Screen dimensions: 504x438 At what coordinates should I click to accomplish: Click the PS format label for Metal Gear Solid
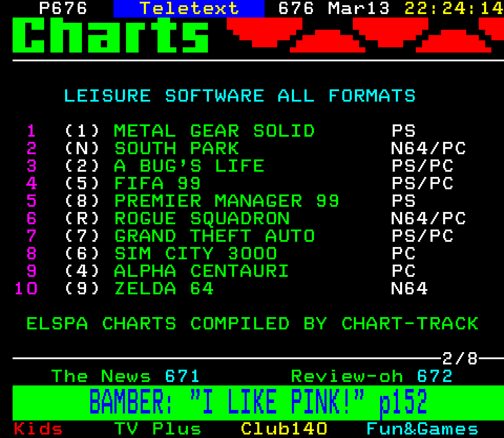pos(403,131)
